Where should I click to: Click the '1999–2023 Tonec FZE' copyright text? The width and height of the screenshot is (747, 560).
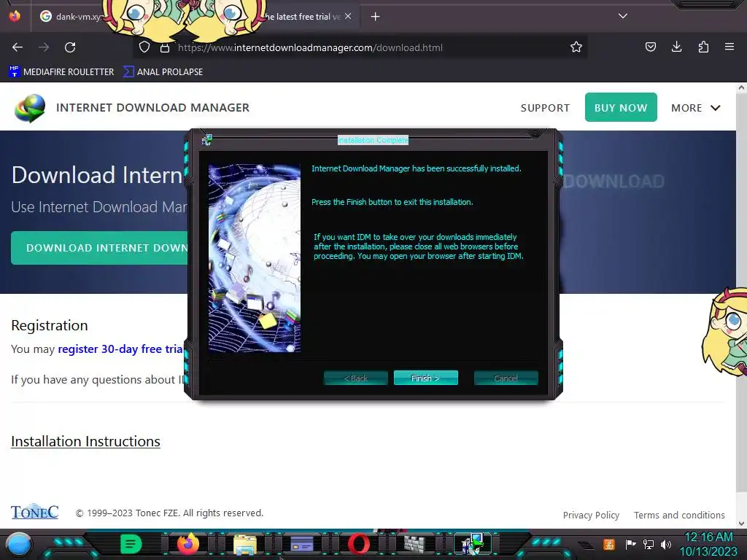(x=169, y=513)
